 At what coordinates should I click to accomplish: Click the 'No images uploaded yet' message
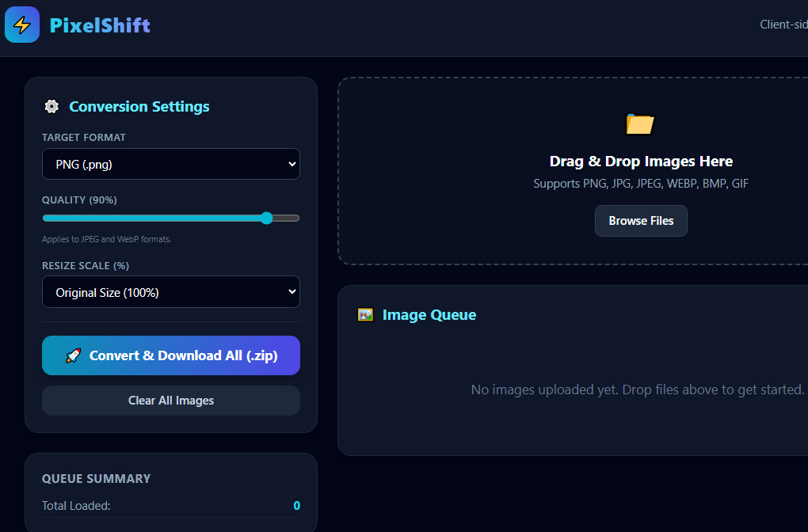coord(638,389)
